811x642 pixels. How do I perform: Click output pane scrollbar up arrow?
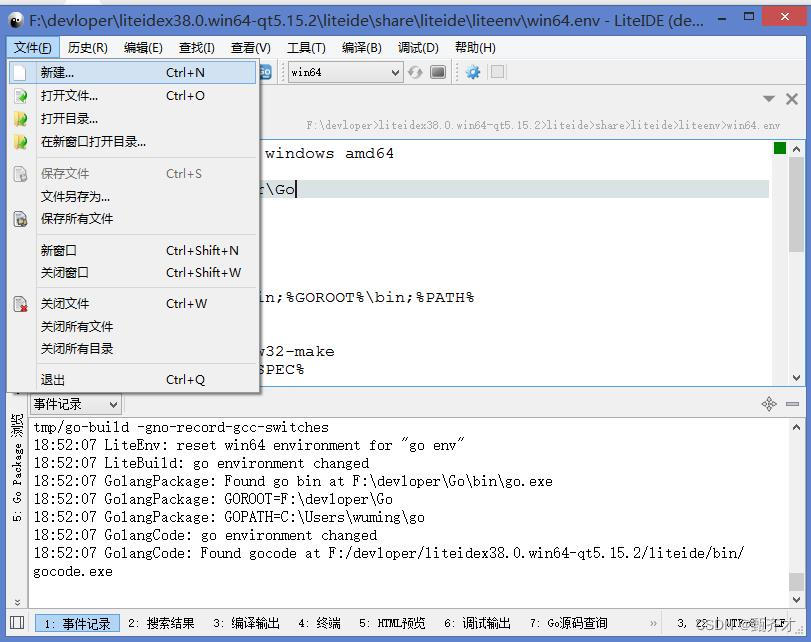click(797, 427)
